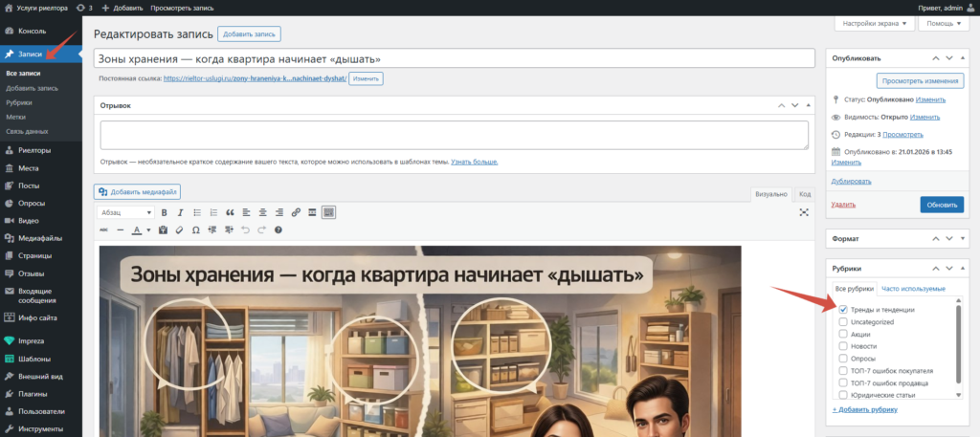Click the categories list scrollbar

(x=959, y=342)
